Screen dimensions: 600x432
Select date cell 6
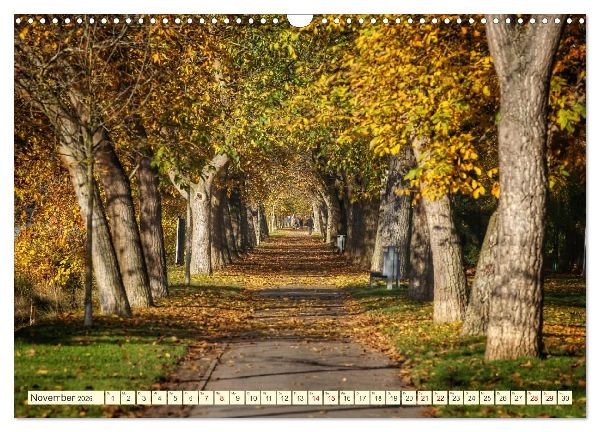pos(190,398)
